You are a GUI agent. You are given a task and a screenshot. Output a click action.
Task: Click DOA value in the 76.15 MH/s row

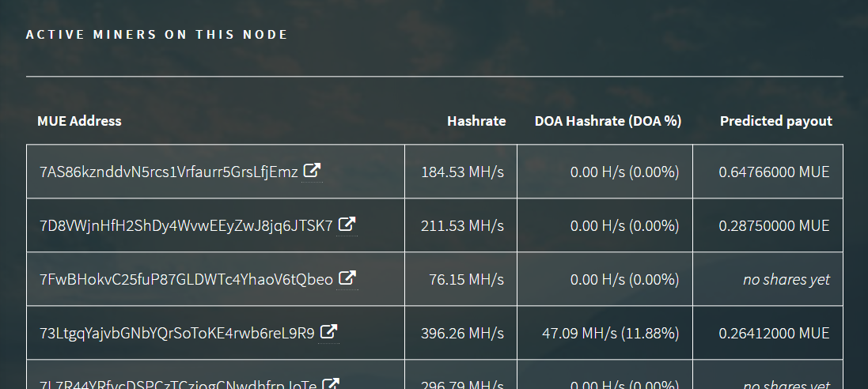[624, 279]
